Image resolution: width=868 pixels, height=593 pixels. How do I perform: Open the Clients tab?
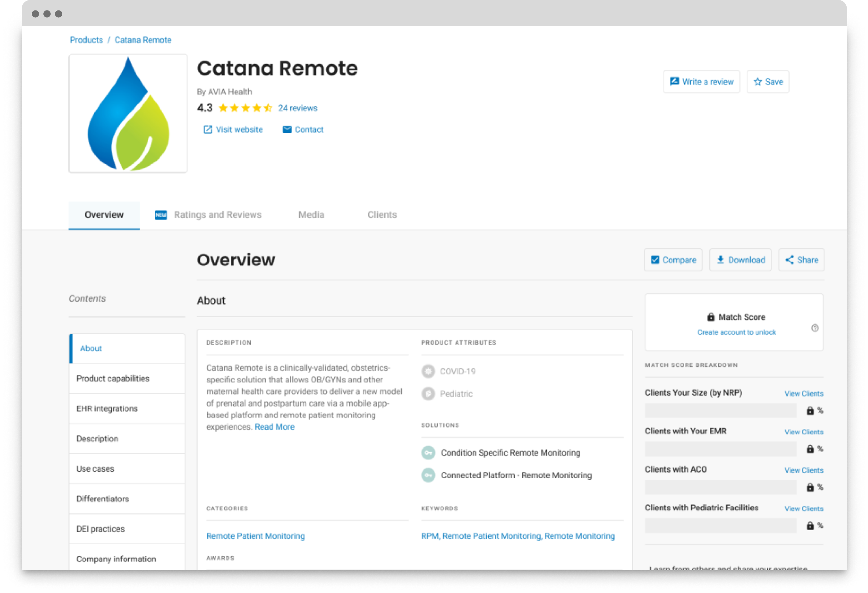[382, 215]
